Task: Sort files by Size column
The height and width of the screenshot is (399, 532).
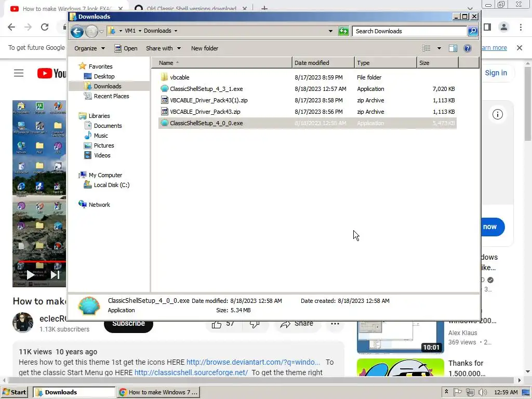Action: click(x=437, y=63)
